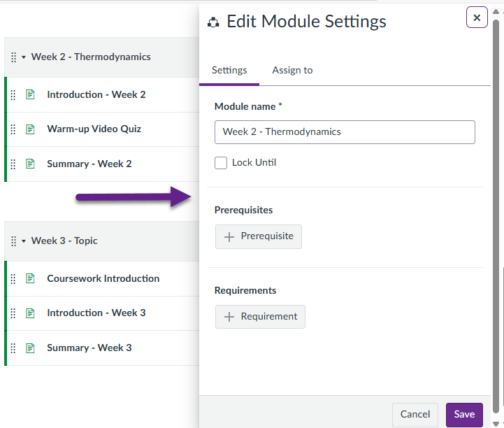Click page icon for Summary - Week 3
The width and height of the screenshot is (504, 428).
click(x=30, y=348)
